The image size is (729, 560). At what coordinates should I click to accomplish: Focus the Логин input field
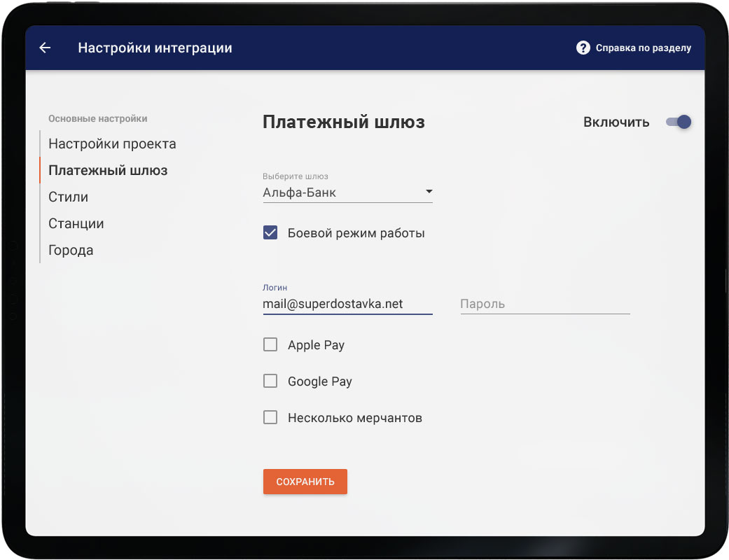point(348,304)
